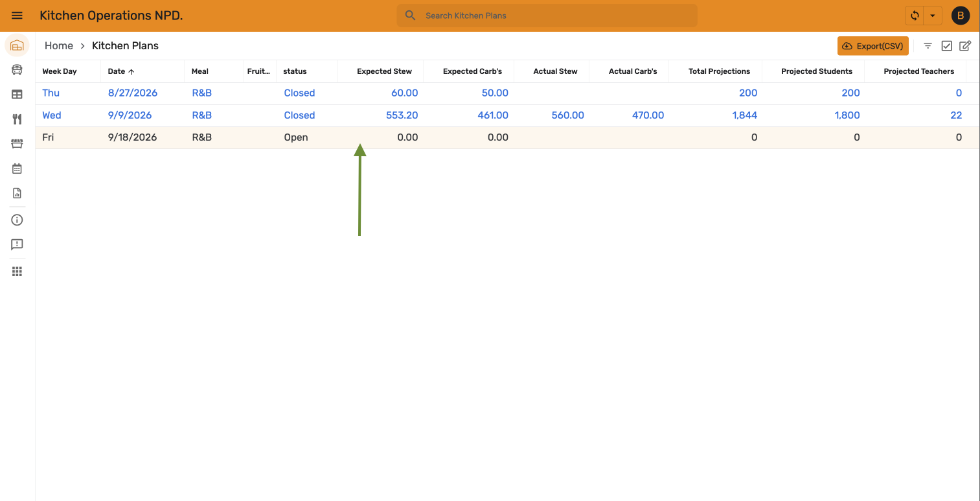This screenshot has width=980, height=501.
Task: Open the filter list icon
Action: [928, 46]
